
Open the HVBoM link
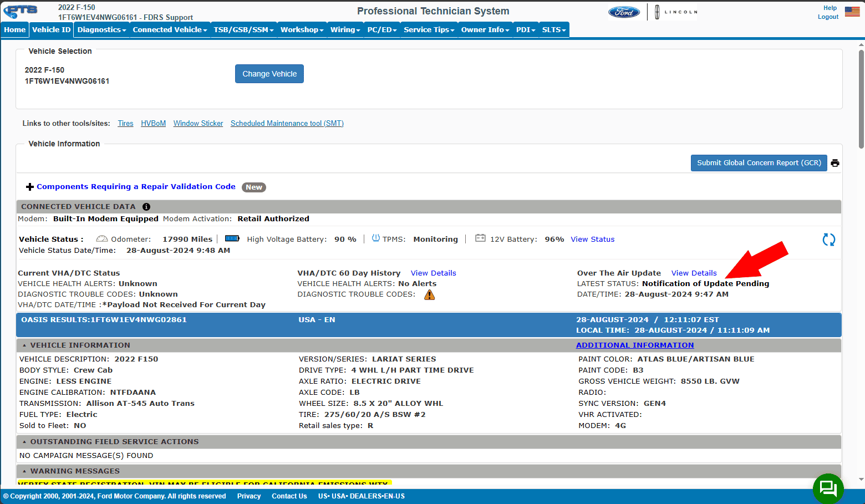(x=153, y=124)
